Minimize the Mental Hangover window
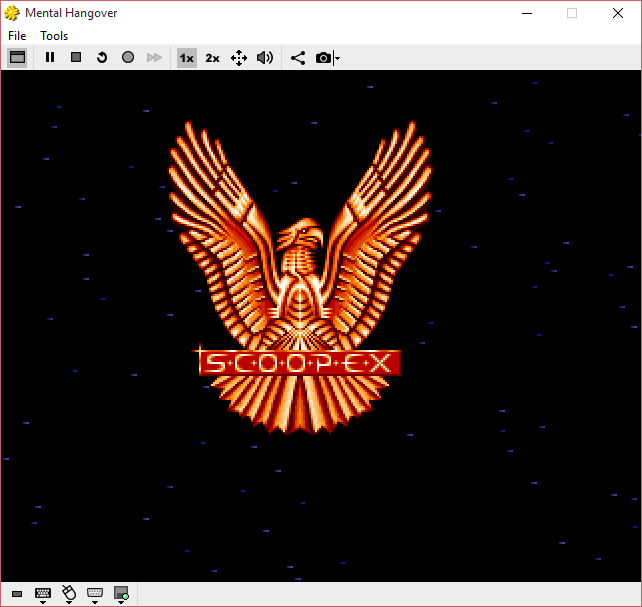The image size is (642, 607). (x=527, y=13)
